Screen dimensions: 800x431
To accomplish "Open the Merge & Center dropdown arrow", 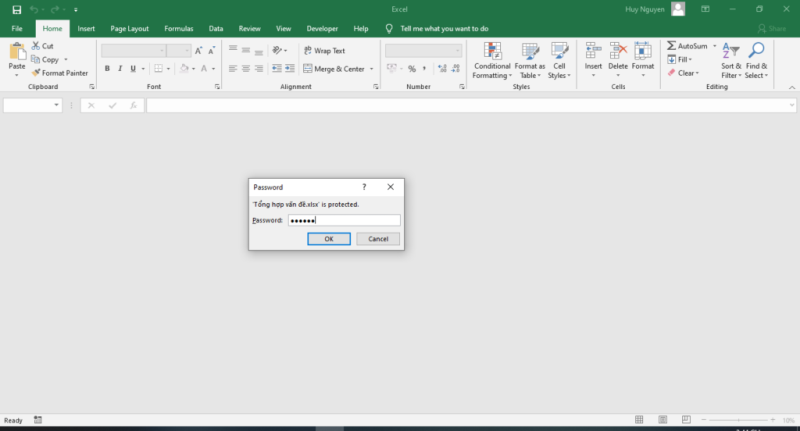I will click(371, 69).
